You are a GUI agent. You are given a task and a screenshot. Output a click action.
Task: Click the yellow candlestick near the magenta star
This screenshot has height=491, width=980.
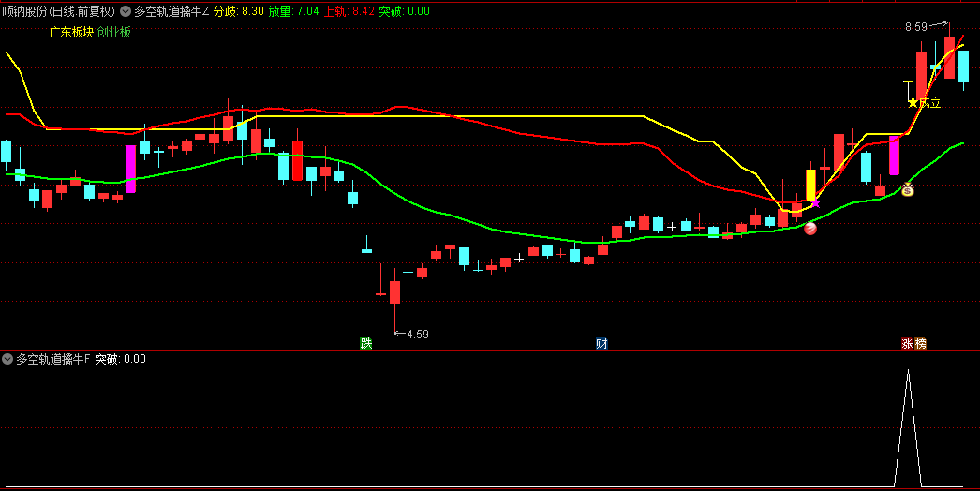[810, 186]
